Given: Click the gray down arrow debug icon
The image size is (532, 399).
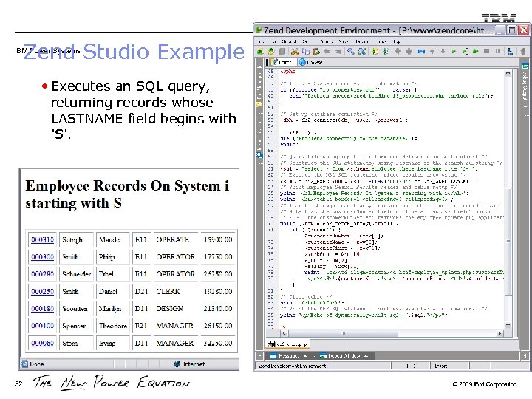Looking at the screenshot, I should coord(443,51).
